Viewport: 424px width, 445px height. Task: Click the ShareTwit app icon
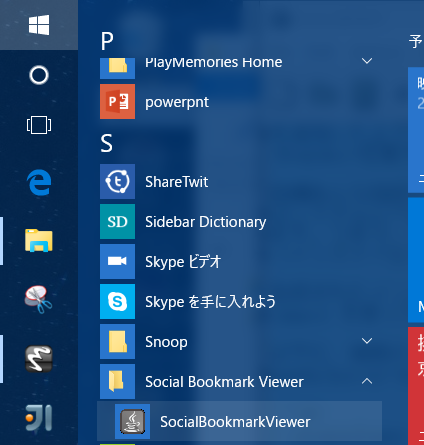(x=117, y=181)
